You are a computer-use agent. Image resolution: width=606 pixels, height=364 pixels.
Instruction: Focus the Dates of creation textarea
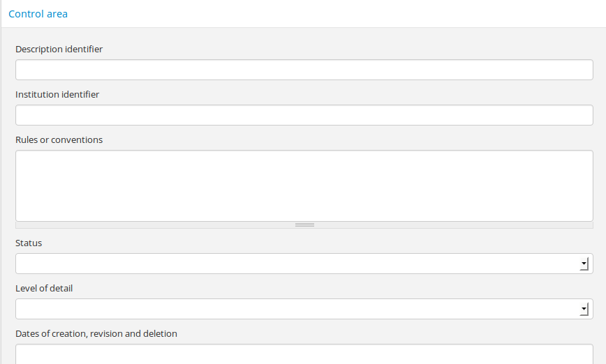(x=304, y=354)
